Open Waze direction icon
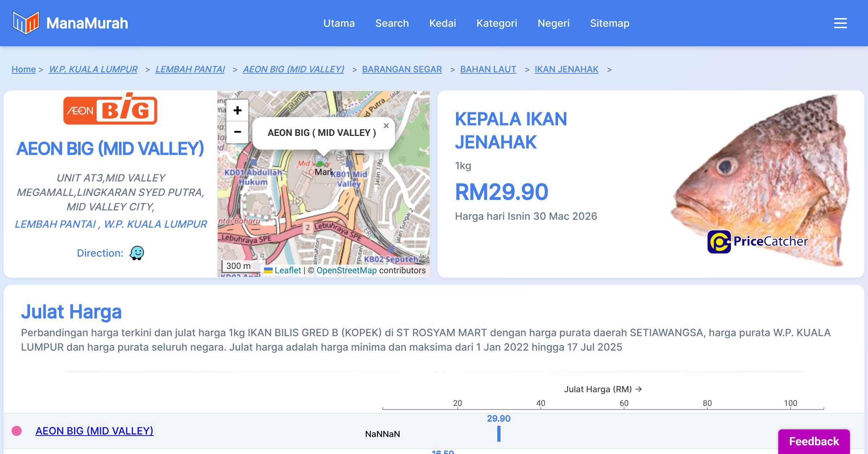 coord(137,253)
